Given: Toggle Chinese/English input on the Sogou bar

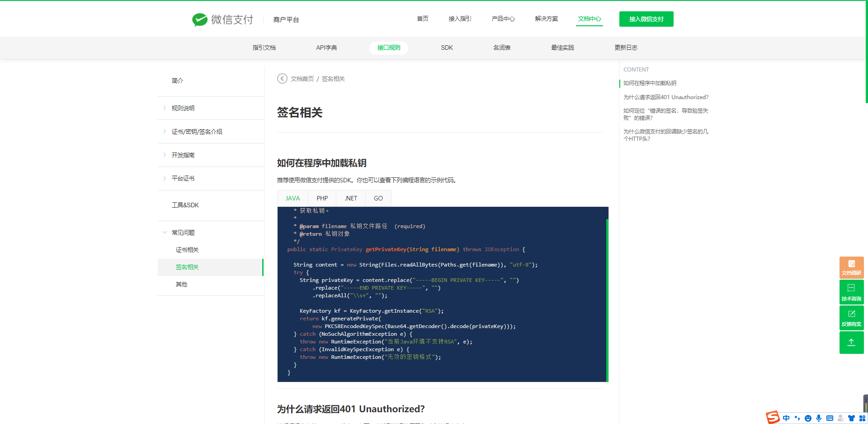Looking at the screenshot, I should (x=786, y=418).
